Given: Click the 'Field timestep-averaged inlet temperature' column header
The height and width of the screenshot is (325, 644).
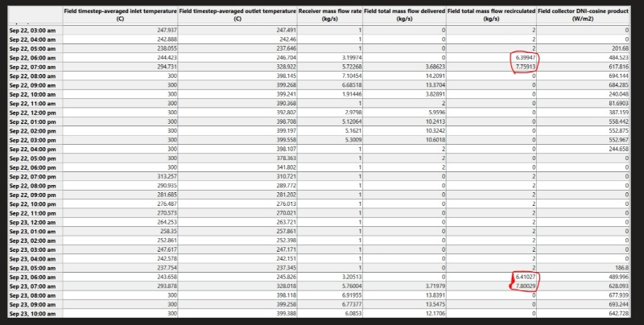Looking at the screenshot, I should (x=120, y=15).
